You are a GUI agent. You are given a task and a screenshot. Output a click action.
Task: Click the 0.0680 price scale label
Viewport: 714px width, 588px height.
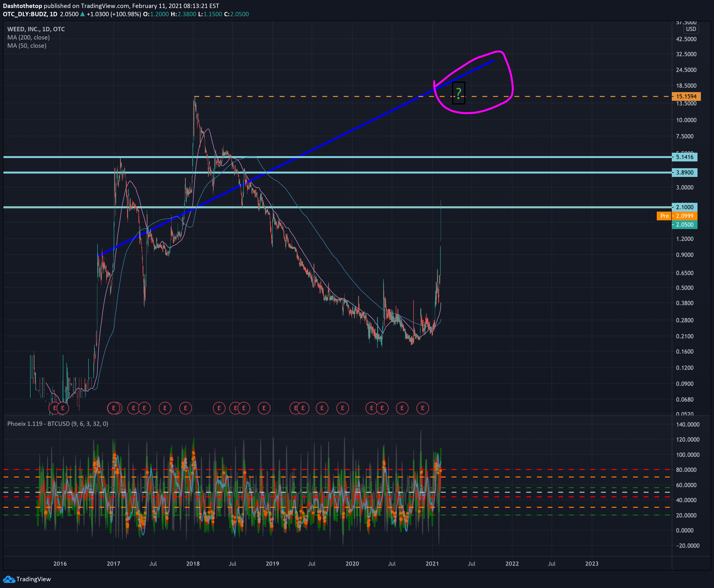click(x=685, y=399)
